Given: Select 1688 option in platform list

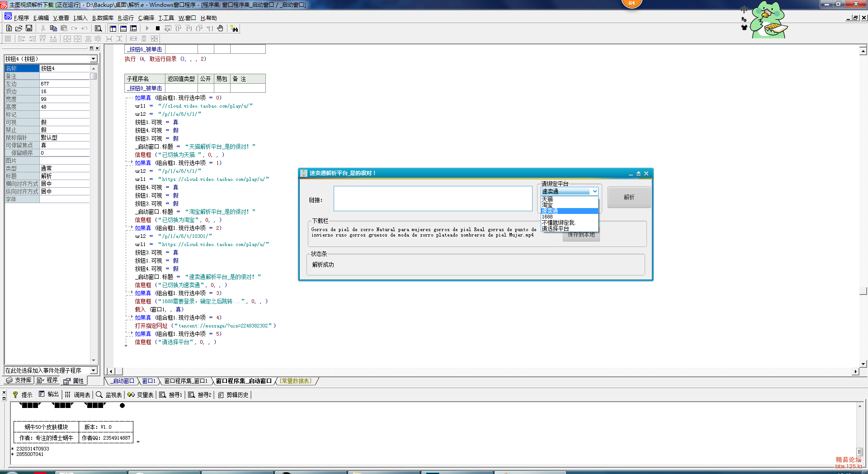Looking at the screenshot, I should click(x=547, y=217).
